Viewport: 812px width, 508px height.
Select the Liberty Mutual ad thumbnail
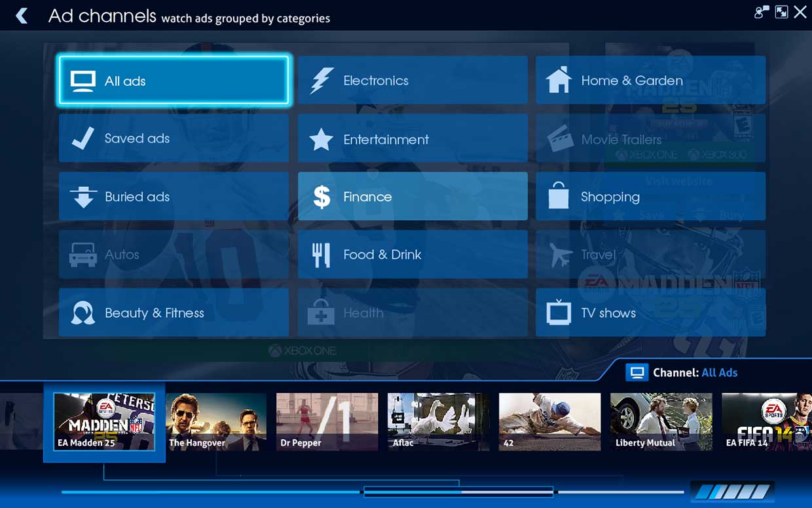(661, 421)
